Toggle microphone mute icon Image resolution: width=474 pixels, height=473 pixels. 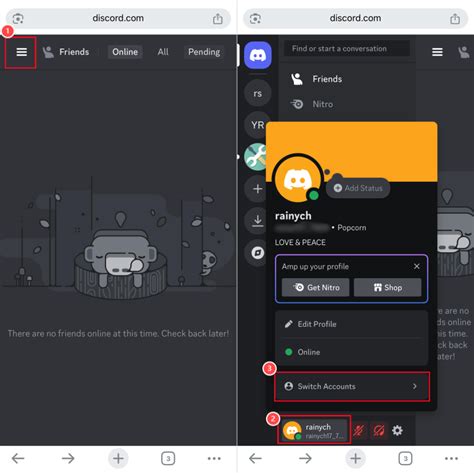[x=359, y=430]
